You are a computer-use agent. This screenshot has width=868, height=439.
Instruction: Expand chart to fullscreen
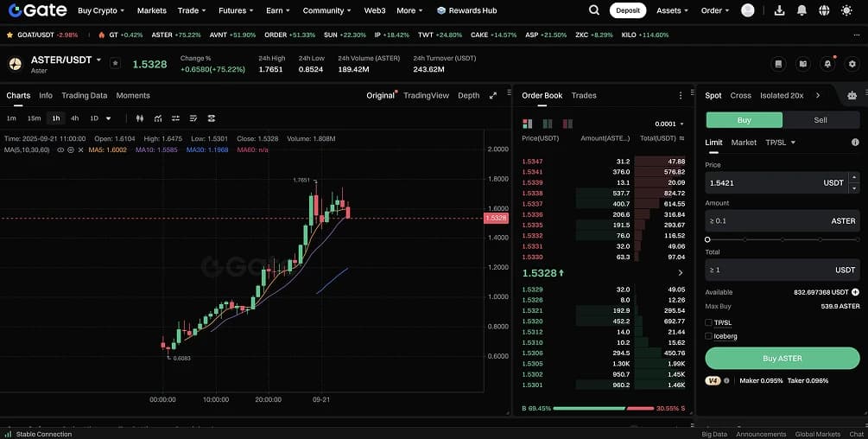click(492, 95)
